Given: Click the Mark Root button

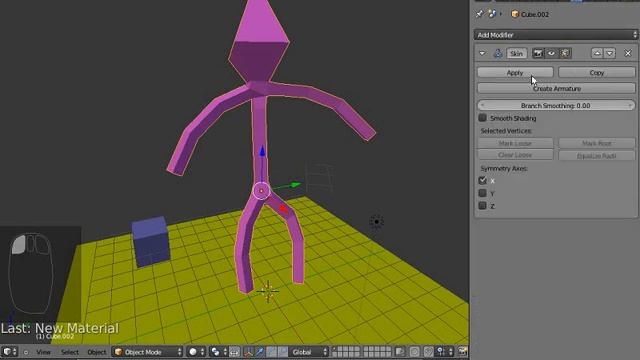Looking at the screenshot, I should 597,143.
